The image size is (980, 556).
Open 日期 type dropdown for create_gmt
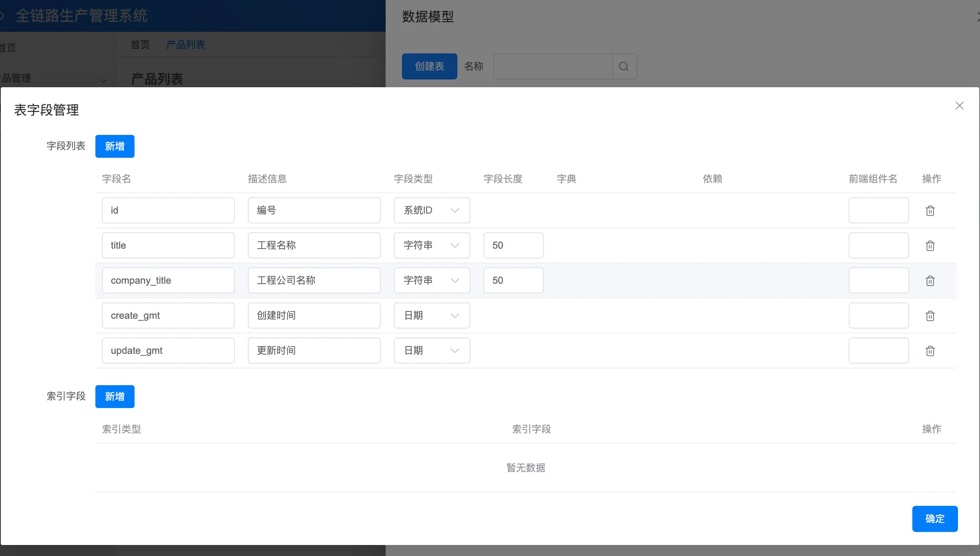pyautogui.click(x=432, y=316)
